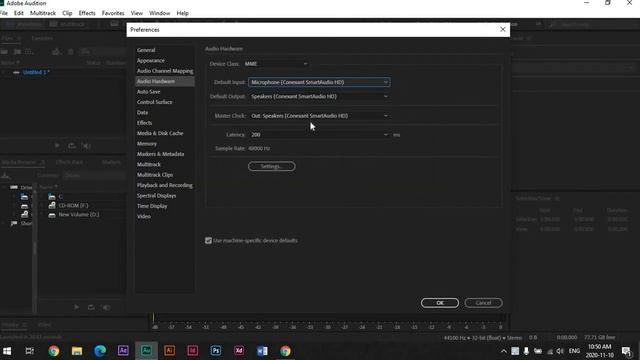
Task: Click the microphone icon in system tray
Action: pos(526,351)
